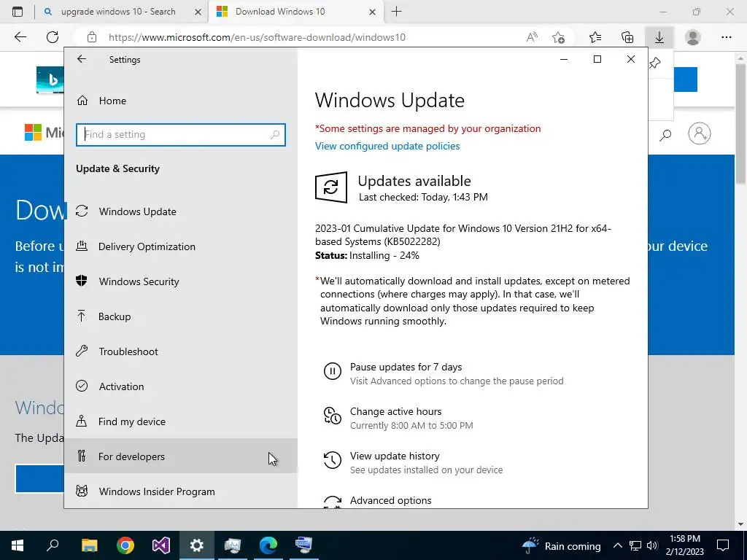This screenshot has height=560, width=747.
Task: Open Change active hours option
Action: click(x=395, y=411)
